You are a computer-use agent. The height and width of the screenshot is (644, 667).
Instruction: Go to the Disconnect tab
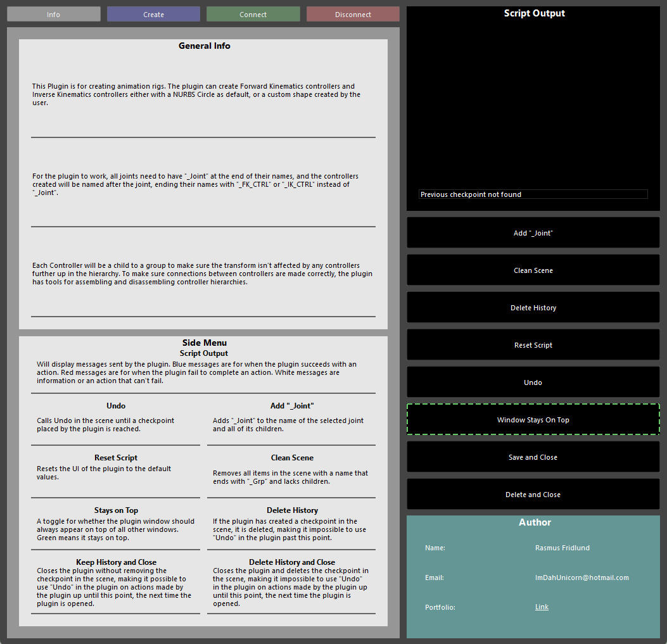353,14
